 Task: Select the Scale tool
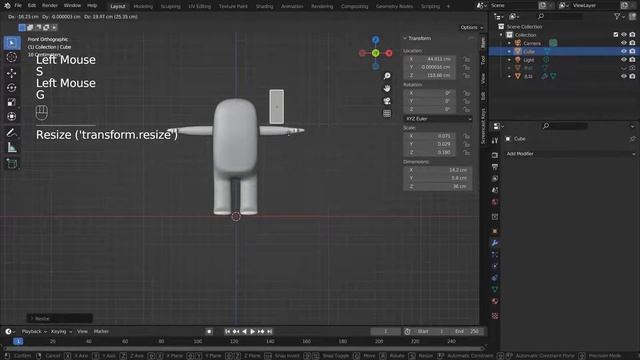pyautogui.click(x=12, y=102)
